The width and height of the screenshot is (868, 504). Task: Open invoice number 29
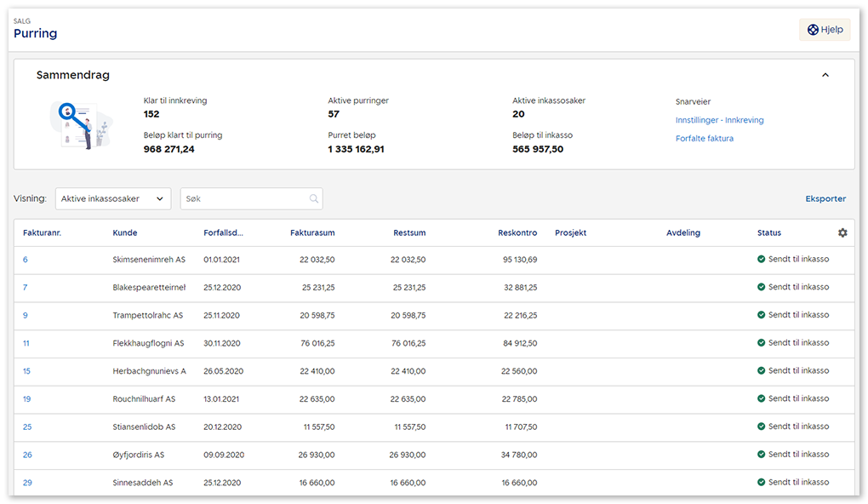coord(27,483)
